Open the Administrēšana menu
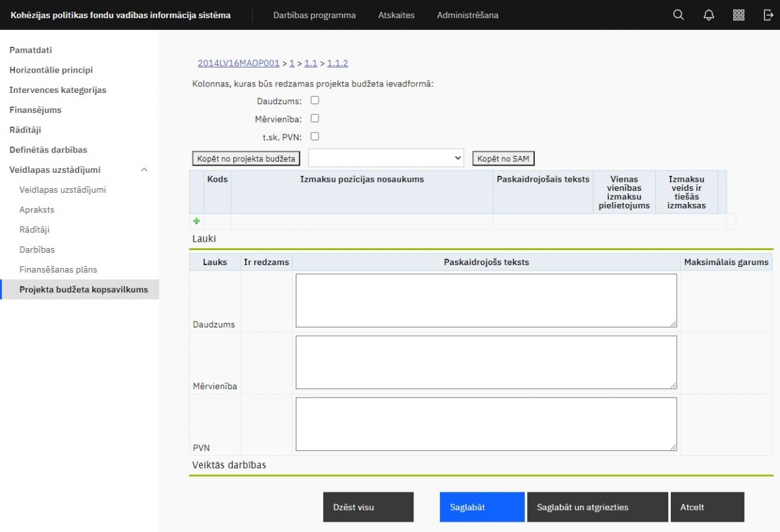Screen dimensions: 780x532 point(467,15)
